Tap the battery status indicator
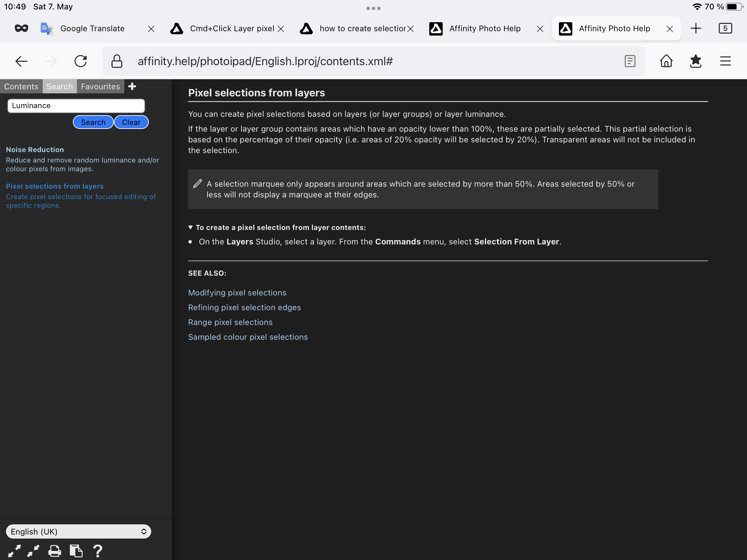The height and width of the screenshot is (560, 747). click(734, 7)
